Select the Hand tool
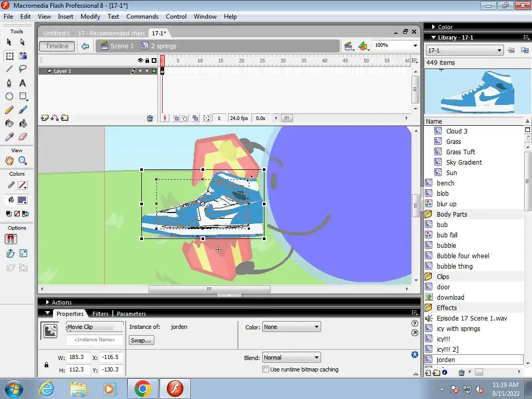This screenshot has width=532, height=399. click(x=9, y=161)
